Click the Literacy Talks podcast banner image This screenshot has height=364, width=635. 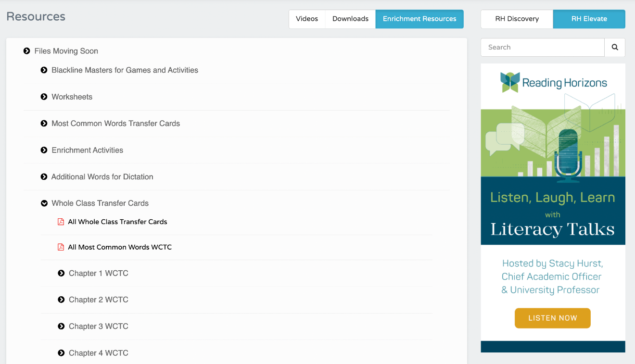pos(553,208)
